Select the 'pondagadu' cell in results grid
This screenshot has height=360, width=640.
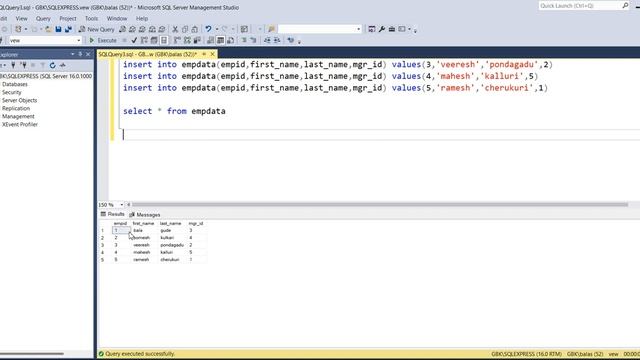[172, 245]
